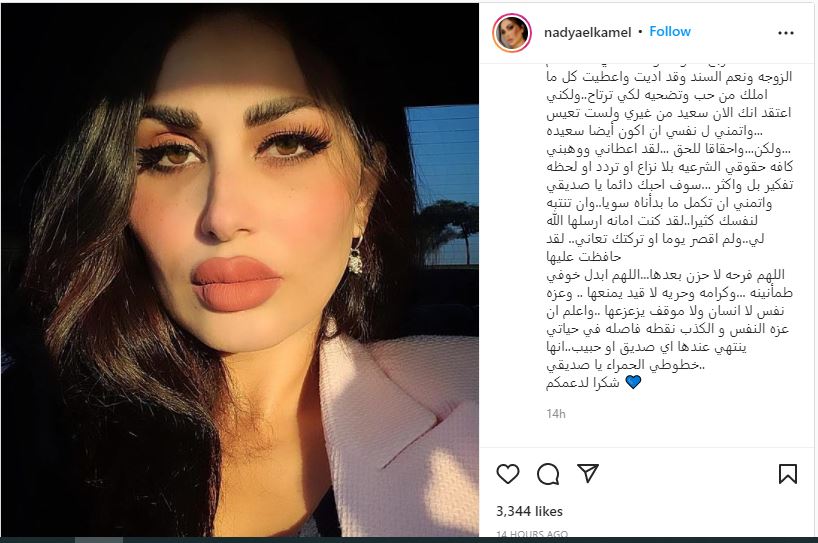The image size is (818, 543).
Task: Click the caption line 'شكرا لدعمكم'
Action: [x=583, y=383]
